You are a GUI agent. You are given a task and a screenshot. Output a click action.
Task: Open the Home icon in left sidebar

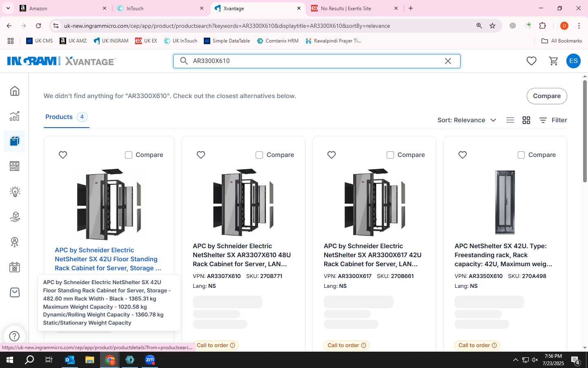tap(15, 91)
